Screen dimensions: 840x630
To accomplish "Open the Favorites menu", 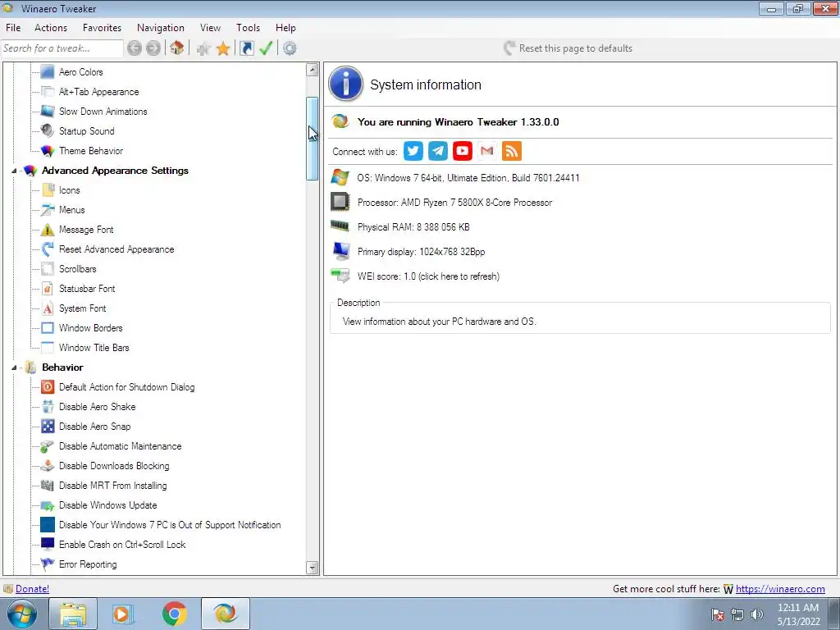I will point(102,28).
